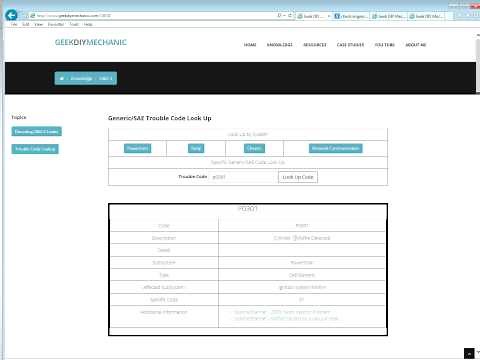The height and width of the screenshot is (360, 480).
Task: Click the GEEKDIYMECHANIC site logo
Action: (x=91, y=42)
